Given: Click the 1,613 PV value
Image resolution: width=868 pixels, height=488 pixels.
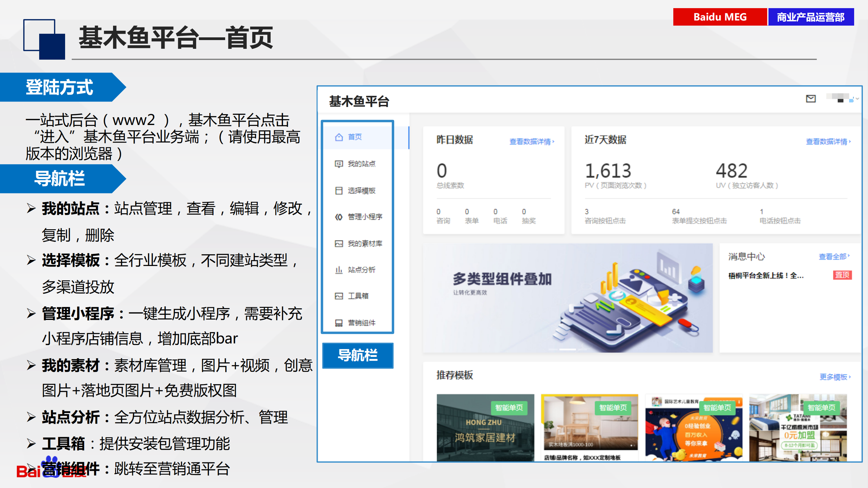Looking at the screenshot, I should (x=608, y=171).
